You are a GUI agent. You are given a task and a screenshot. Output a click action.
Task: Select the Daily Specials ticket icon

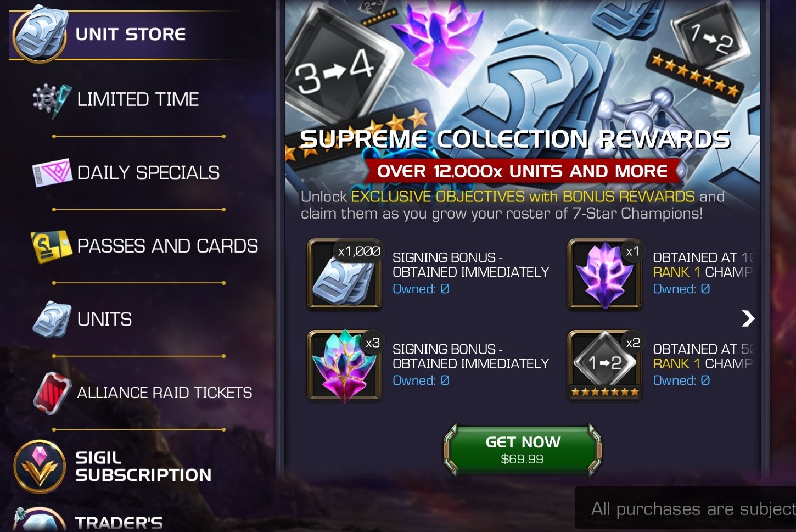[x=52, y=172]
